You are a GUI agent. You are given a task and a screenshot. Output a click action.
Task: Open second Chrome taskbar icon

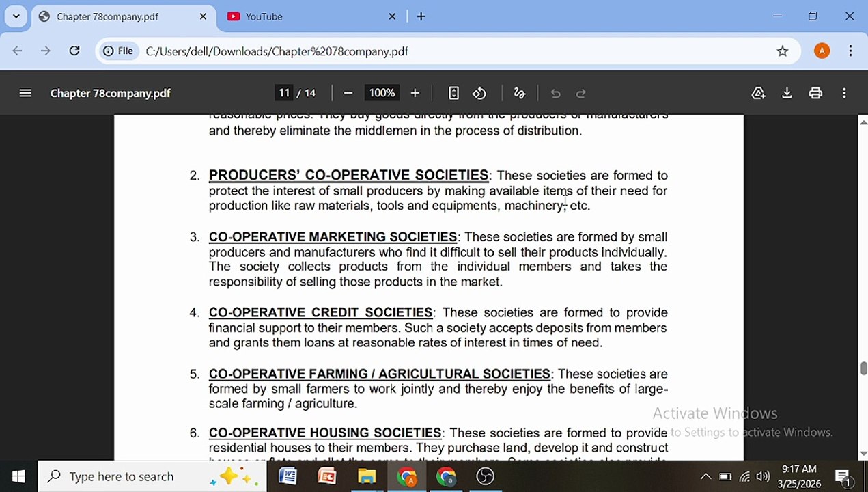coord(446,476)
